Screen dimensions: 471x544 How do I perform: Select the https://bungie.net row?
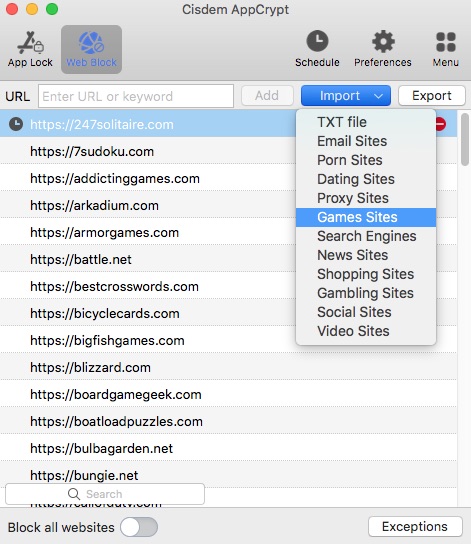click(x=228, y=475)
